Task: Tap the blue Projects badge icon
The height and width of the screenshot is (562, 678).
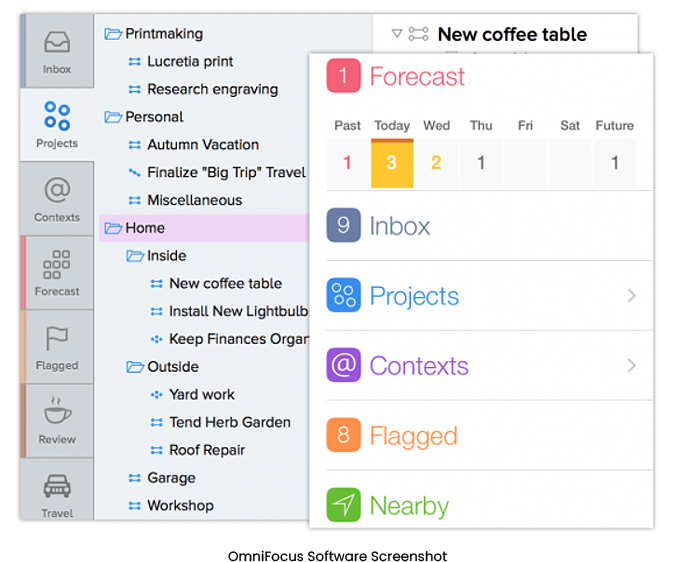Action: [x=343, y=295]
